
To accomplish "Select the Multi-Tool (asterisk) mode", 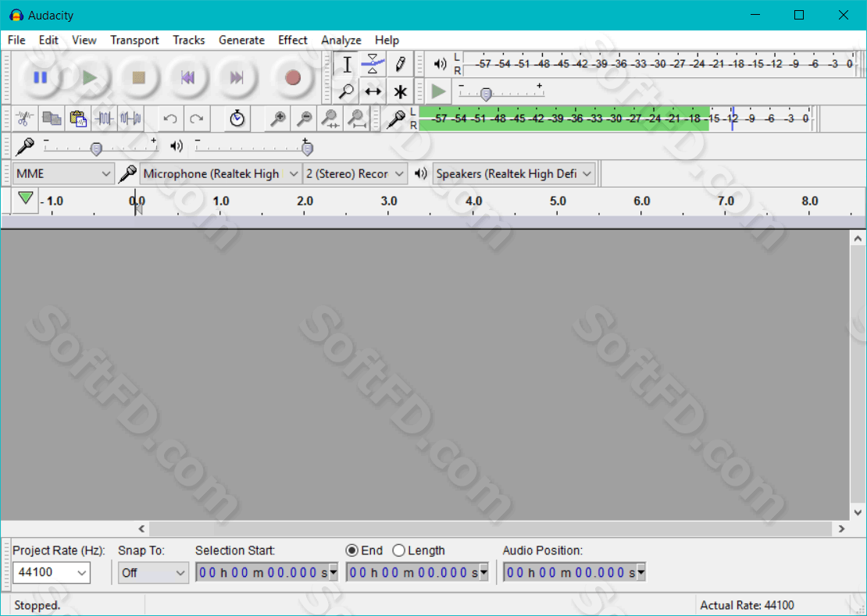I will (x=400, y=91).
